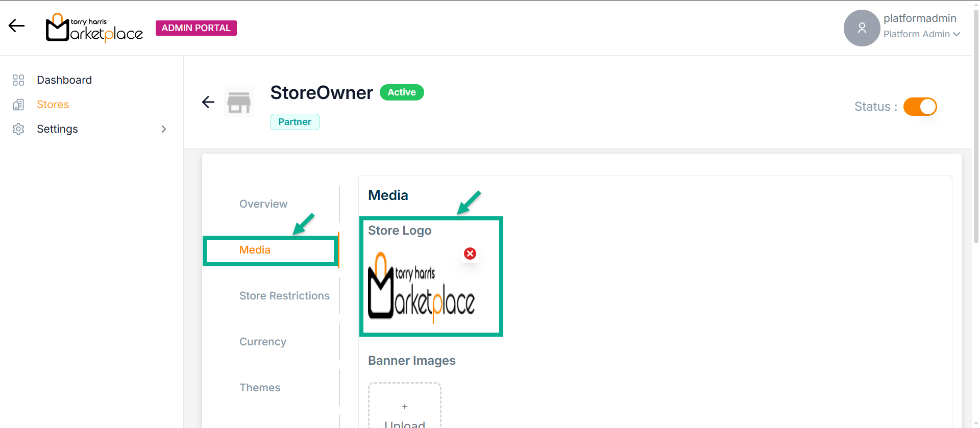
Task: Click the Torry Harris Marketplace header logo
Action: pyautogui.click(x=94, y=28)
